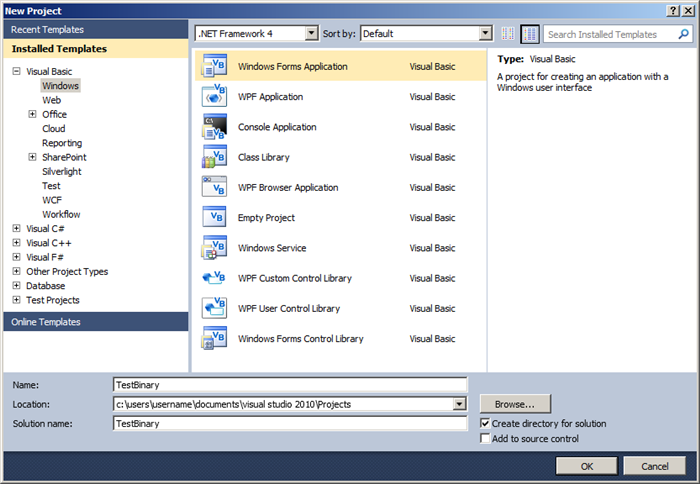Select the Workflow category
700x484 pixels.
tap(61, 214)
